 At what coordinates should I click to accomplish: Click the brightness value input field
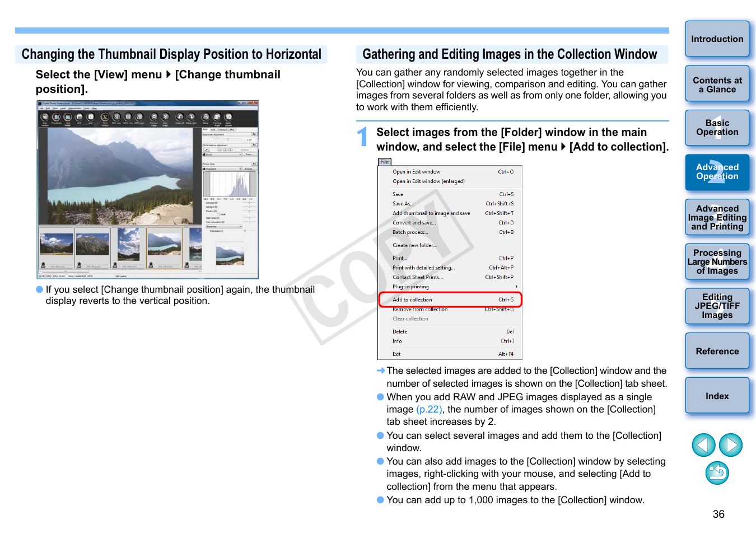tap(250, 139)
